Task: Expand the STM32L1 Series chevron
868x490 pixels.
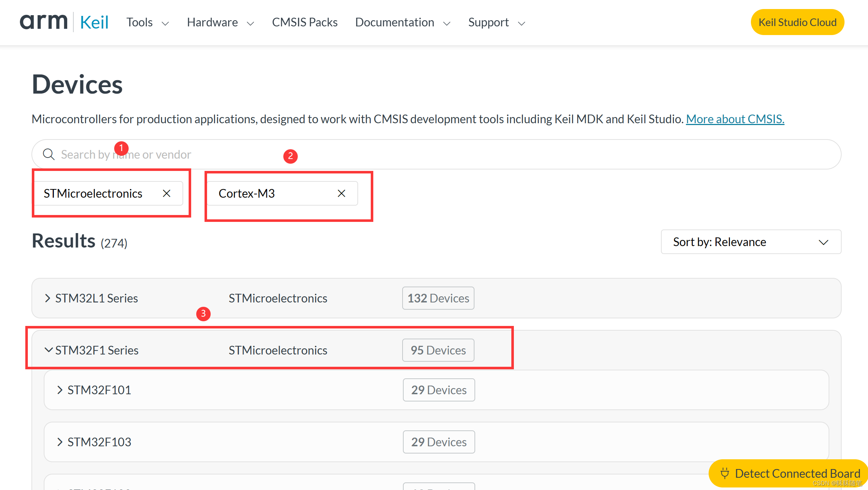Action: [47, 298]
